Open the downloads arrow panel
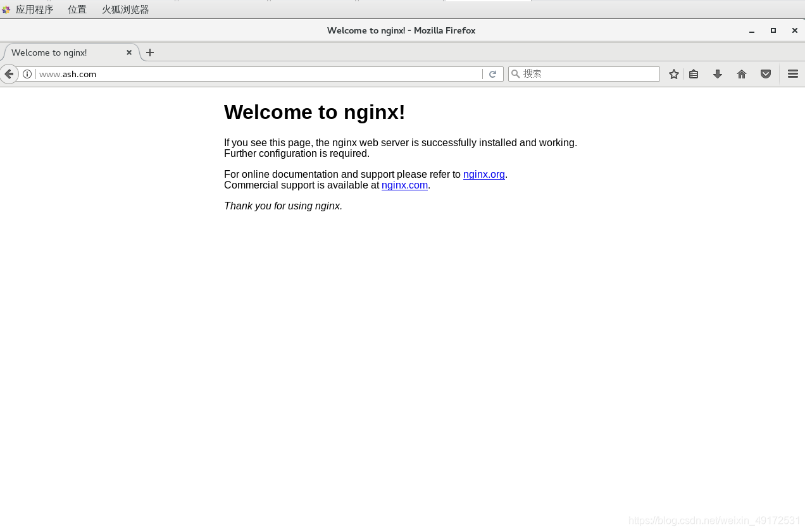The width and height of the screenshot is (805, 532). coord(718,74)
